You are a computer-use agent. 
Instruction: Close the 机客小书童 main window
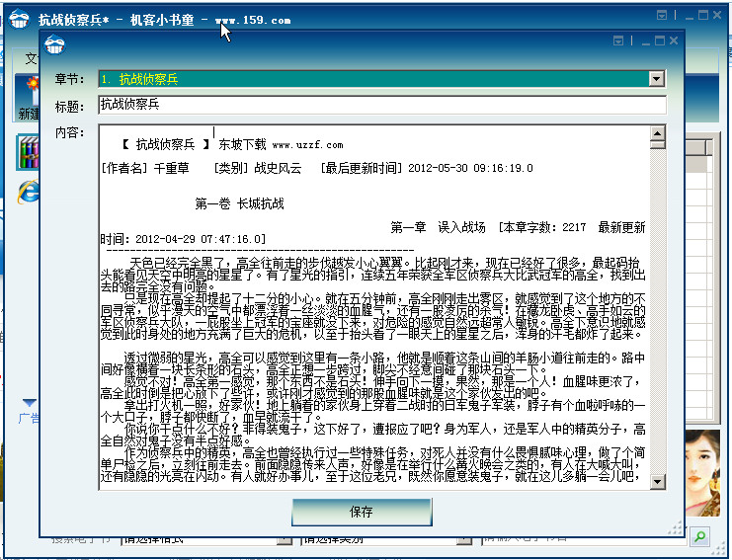(717, 16)
